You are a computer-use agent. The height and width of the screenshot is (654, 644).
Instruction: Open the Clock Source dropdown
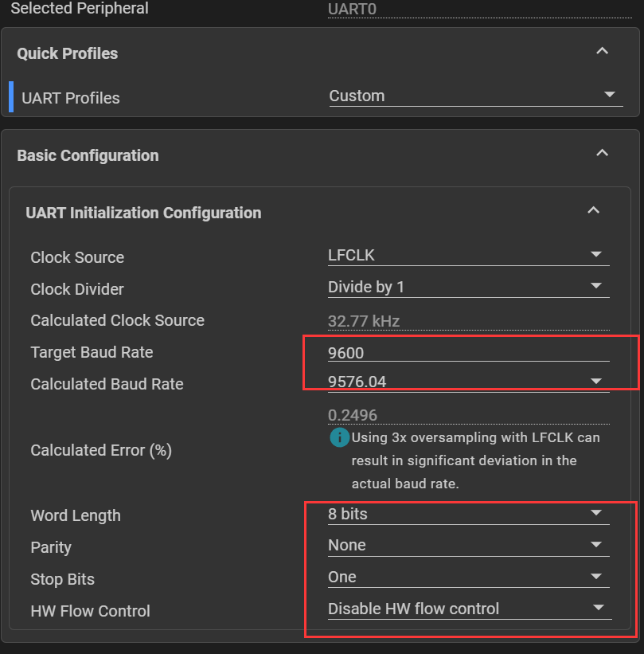click(x=468, y=255)
